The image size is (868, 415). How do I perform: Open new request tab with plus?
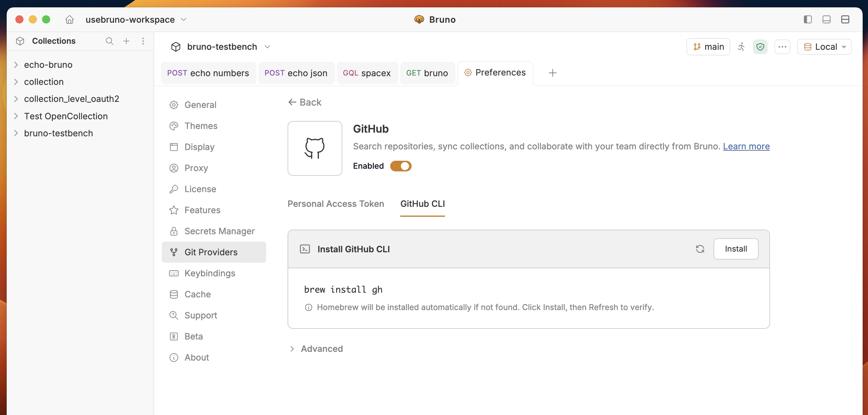click(x=552, y=73)
